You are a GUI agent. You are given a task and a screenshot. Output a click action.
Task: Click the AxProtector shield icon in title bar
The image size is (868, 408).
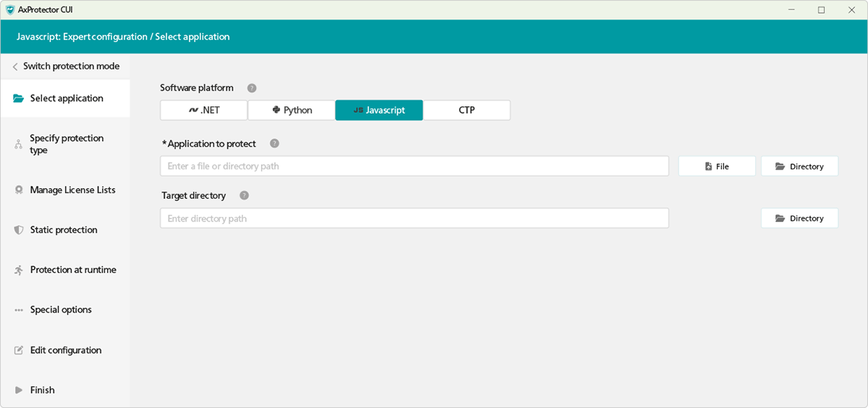tap(10, 10)
